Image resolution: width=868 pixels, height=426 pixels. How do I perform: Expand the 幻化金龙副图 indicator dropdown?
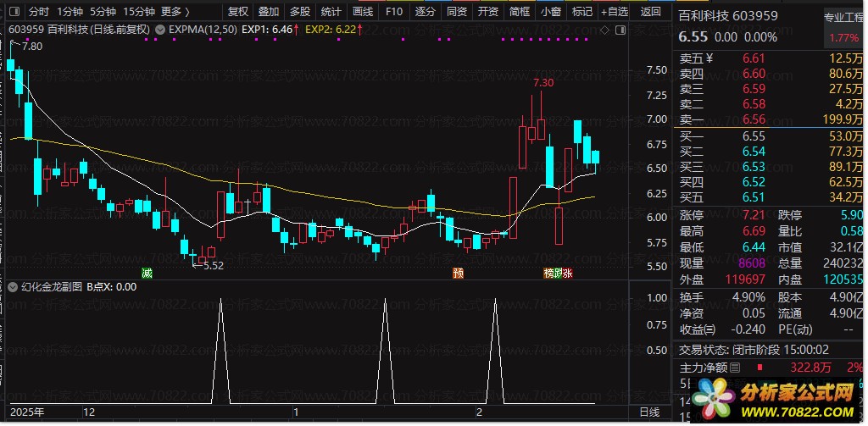(13, 286)
